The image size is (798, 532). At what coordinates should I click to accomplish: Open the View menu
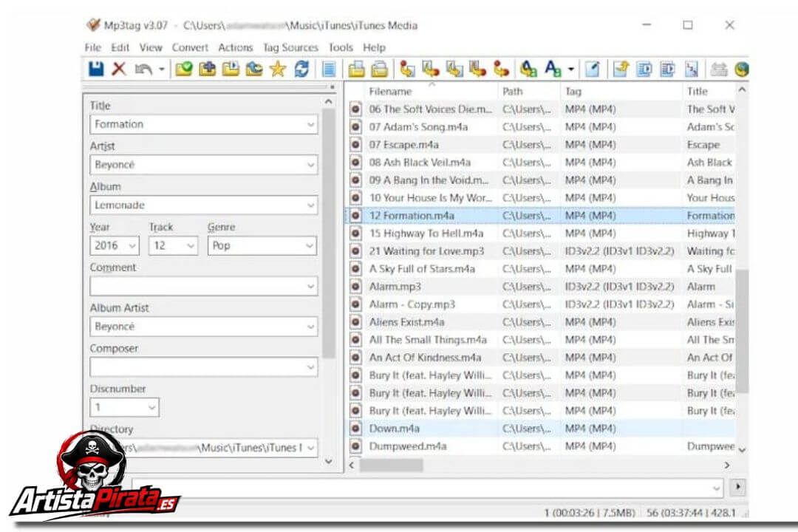(x=151, y=47)
